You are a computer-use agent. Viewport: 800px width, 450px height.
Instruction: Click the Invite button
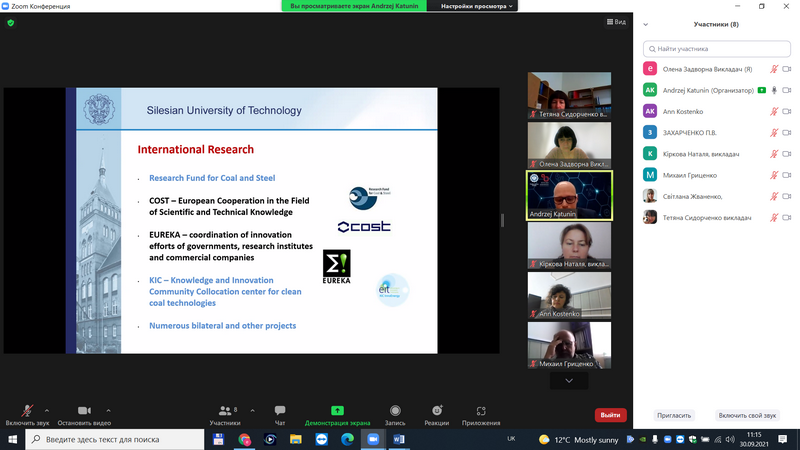coord(673,415)
